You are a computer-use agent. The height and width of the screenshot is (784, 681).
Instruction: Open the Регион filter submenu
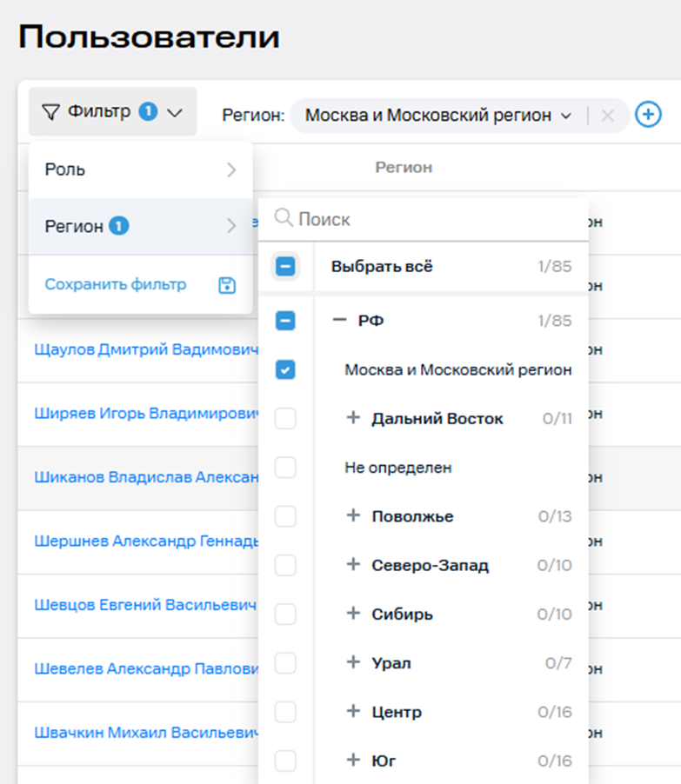(x=139, y=226)
